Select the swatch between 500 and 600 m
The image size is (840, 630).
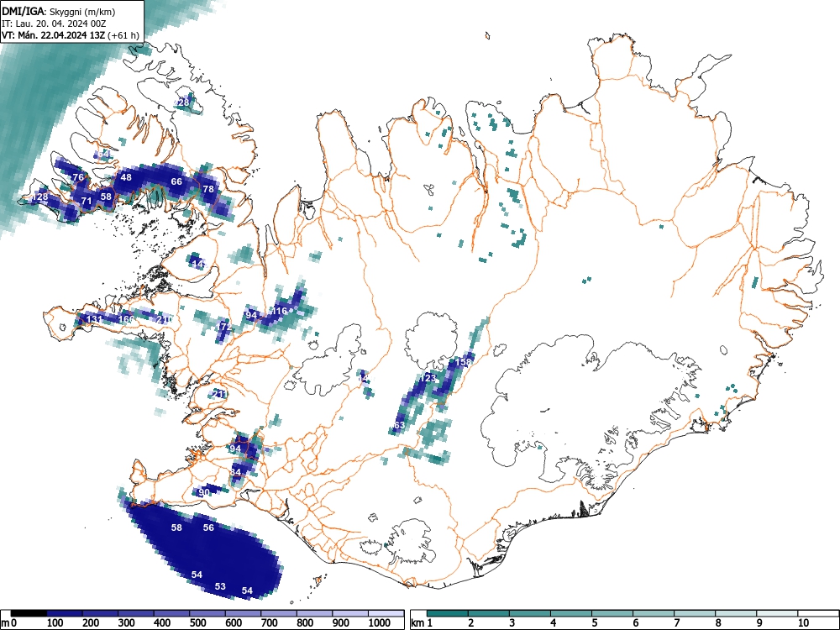click(x=207, y=613)
